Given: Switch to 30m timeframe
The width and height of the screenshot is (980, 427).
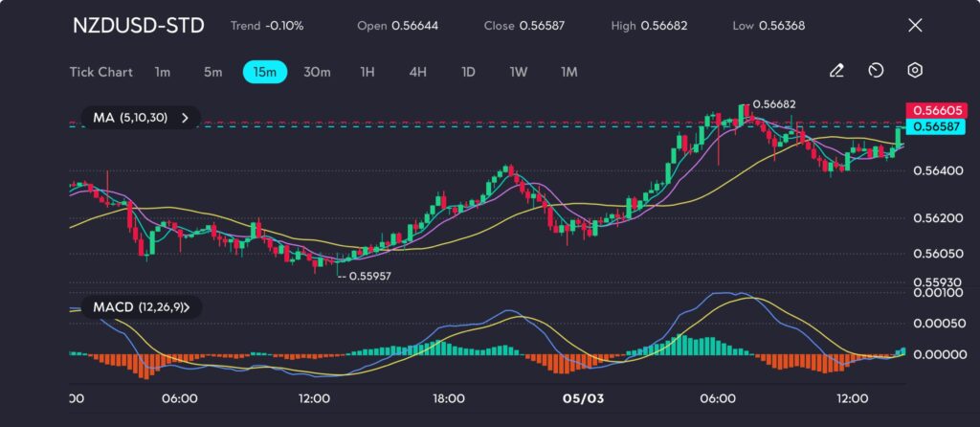Looking at the screenshot, I should [317, 72].
